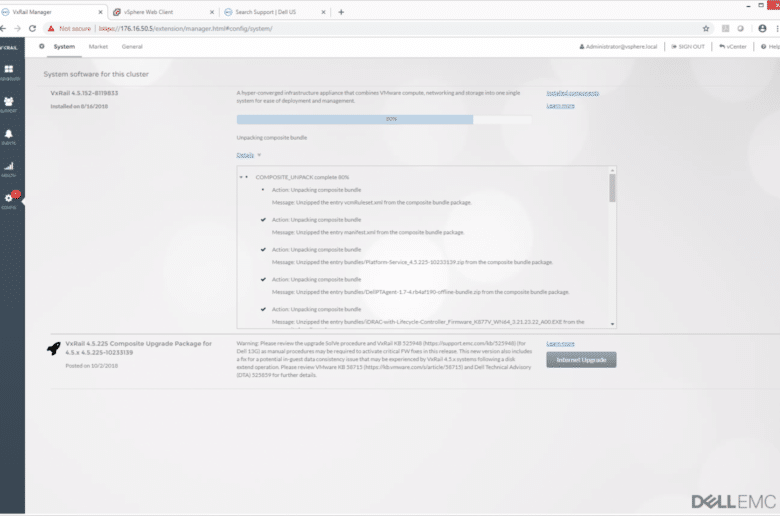Click the 'Unpacking composite bundle' status text
780x516 pixels.
tap(272, 137)
